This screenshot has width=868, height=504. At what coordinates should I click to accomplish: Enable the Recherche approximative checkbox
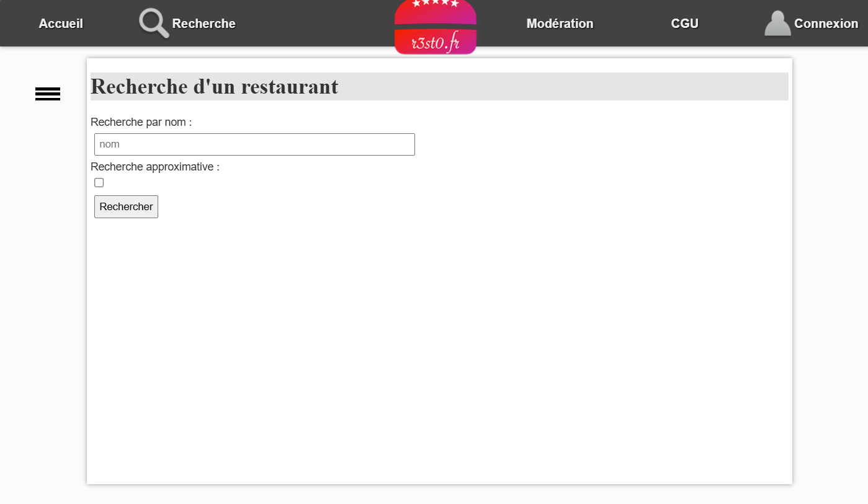99,183
